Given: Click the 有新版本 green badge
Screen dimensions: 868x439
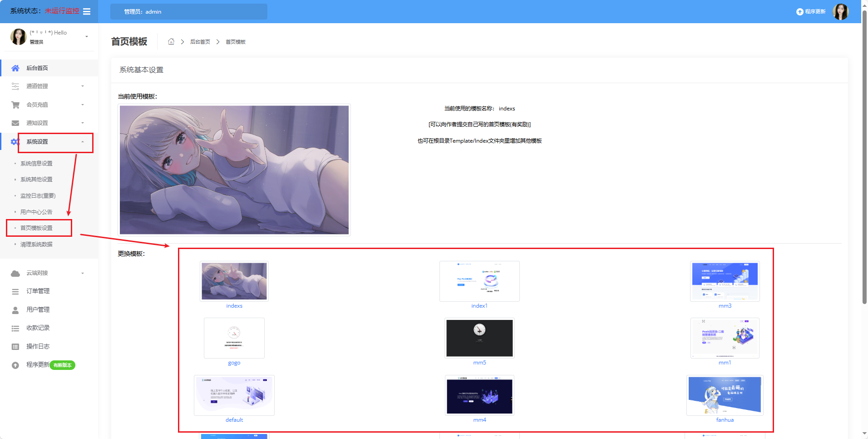Looking at the screenshot, I should click(62, 365).
